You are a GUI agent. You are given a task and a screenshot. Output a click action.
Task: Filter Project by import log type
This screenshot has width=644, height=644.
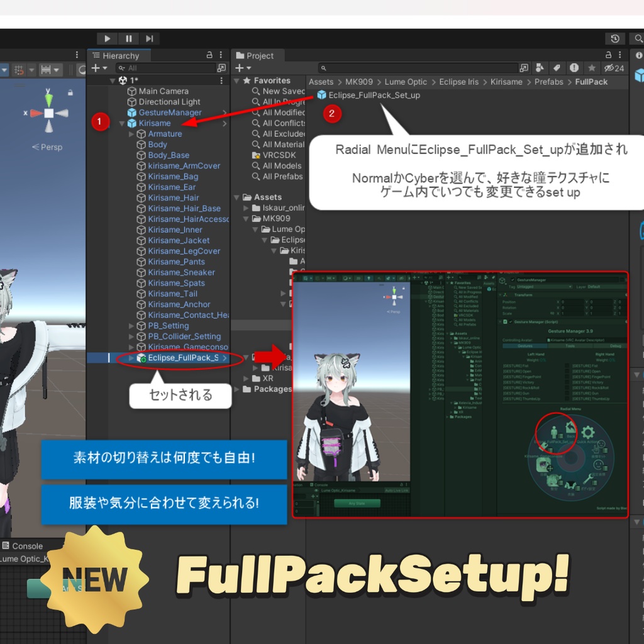tap(574, 68)
